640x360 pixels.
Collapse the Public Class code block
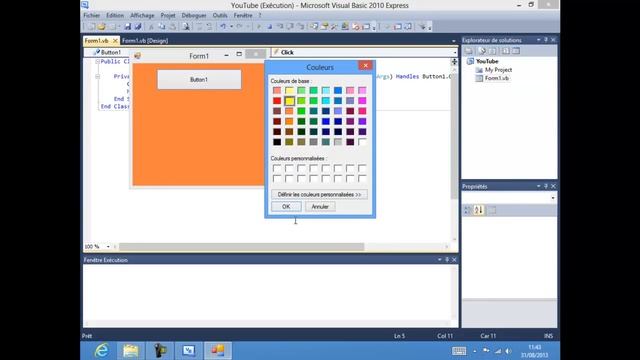98,62
